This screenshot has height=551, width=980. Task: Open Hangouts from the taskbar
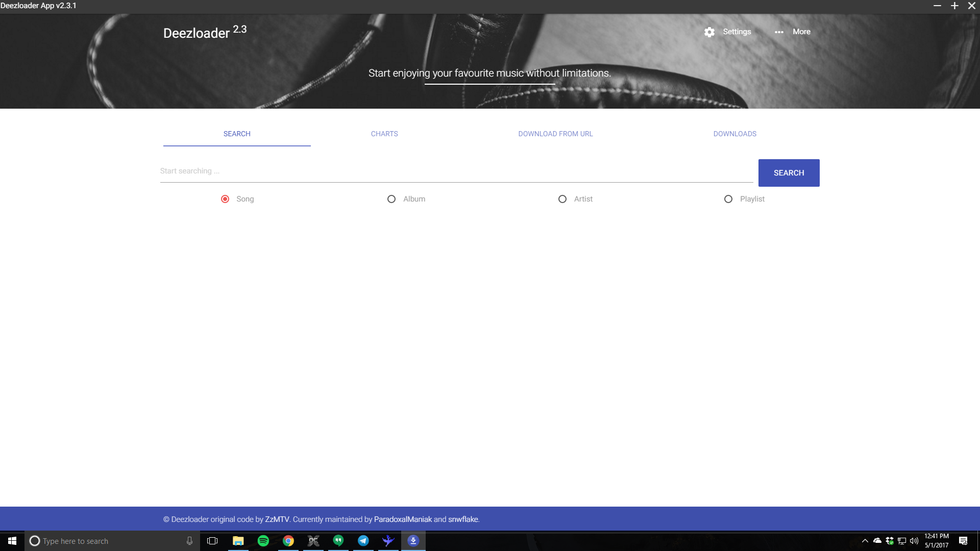tap(338, 541)
